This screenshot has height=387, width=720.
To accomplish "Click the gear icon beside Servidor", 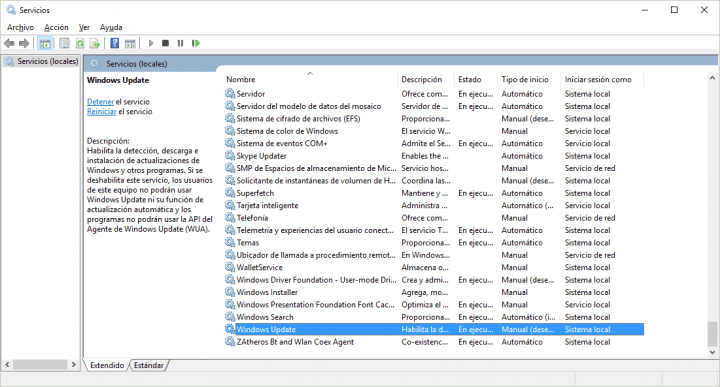I will point(230,94).
